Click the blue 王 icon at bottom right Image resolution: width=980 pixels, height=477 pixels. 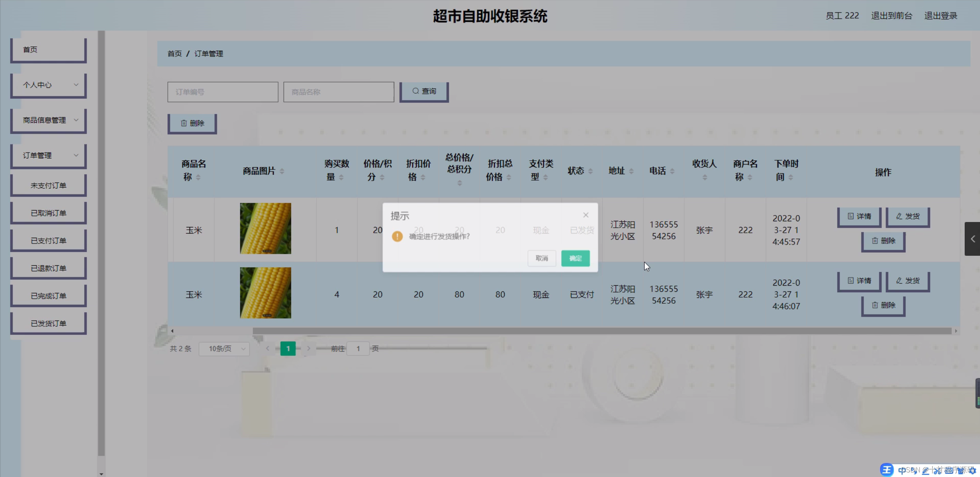887,470
